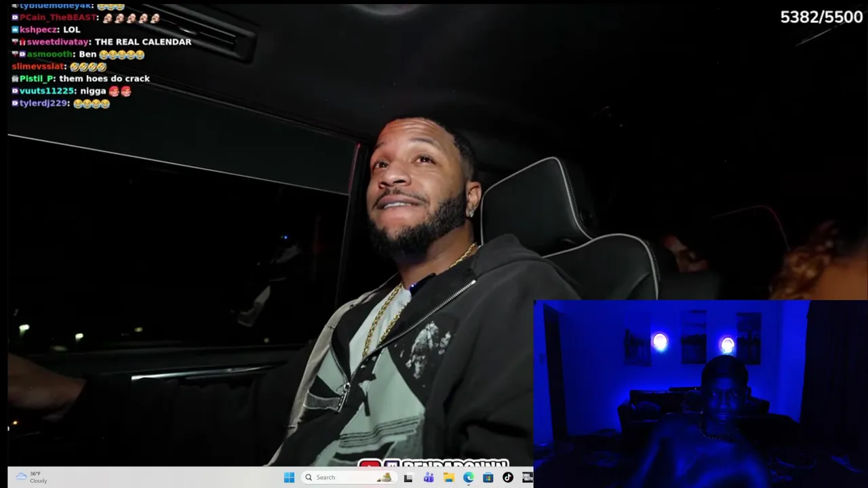This screenshot has width=868, height=488.
Task: Click the tylerdj229 username in chat
Action: (x=43, y=103)
